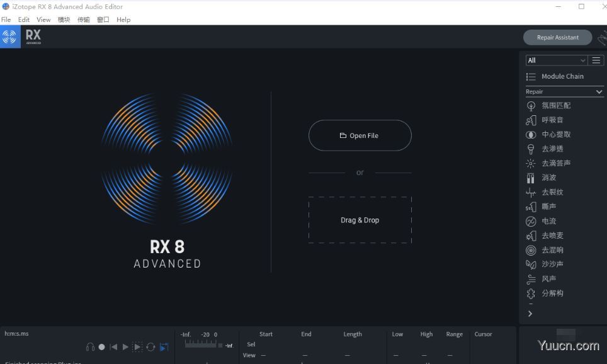Open the Module Chain panel
Screen dimensions: 607x364
click(563, 76)
